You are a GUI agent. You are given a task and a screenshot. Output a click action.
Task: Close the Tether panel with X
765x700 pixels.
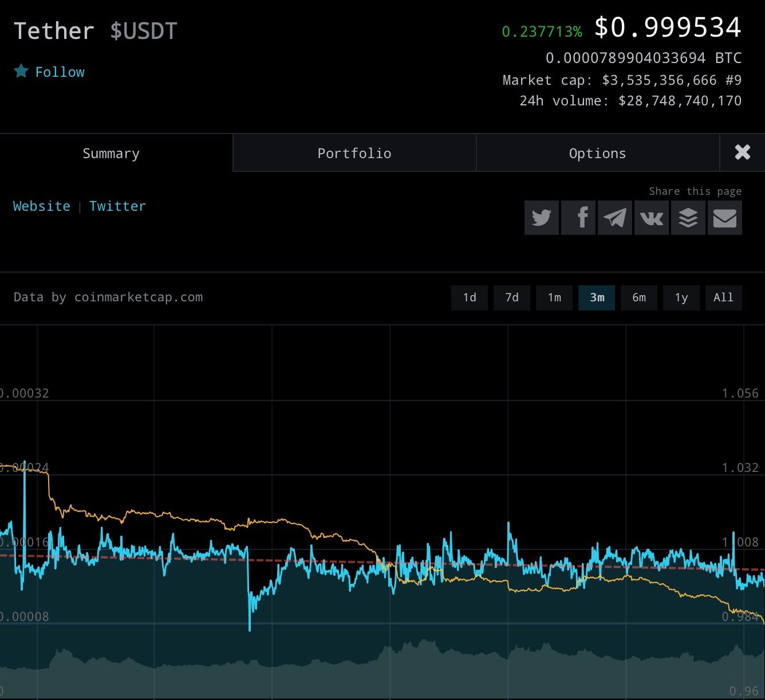(743, 152)
